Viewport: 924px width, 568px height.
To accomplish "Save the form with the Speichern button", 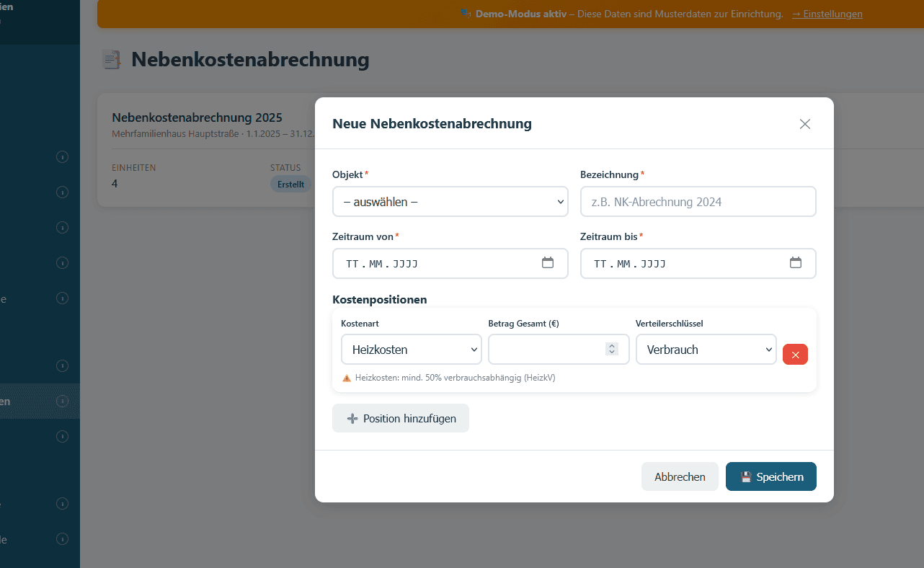I will click(x=771, y=476).
